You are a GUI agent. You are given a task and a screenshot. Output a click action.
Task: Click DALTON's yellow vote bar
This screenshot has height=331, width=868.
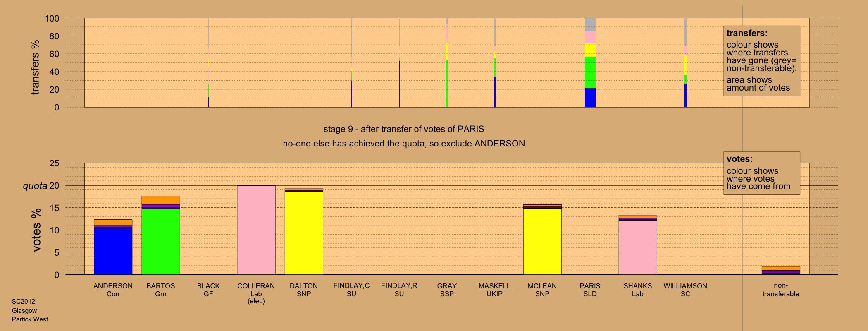point(304,233)
